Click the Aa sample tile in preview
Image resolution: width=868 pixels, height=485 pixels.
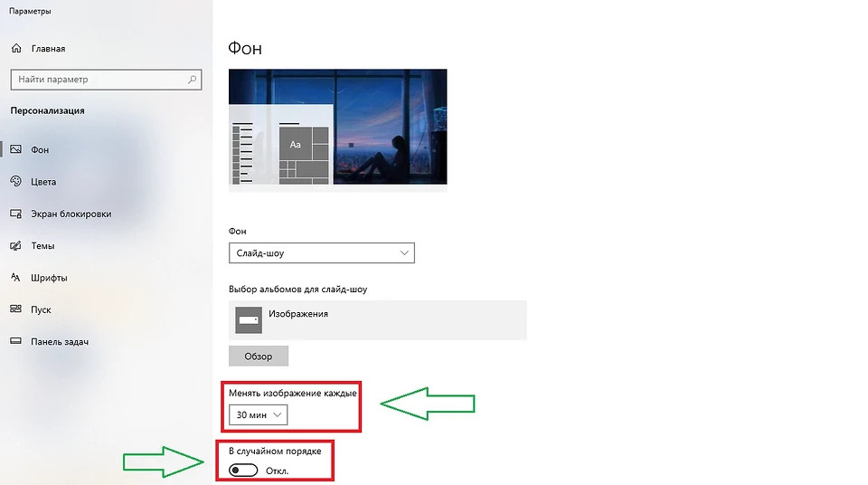click(x=295, y=144)
